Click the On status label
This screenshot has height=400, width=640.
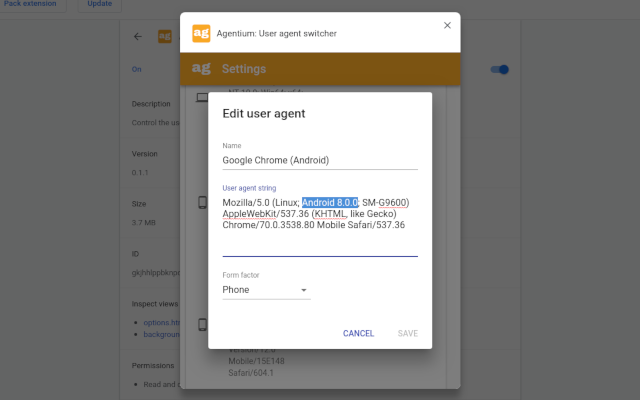136,69
